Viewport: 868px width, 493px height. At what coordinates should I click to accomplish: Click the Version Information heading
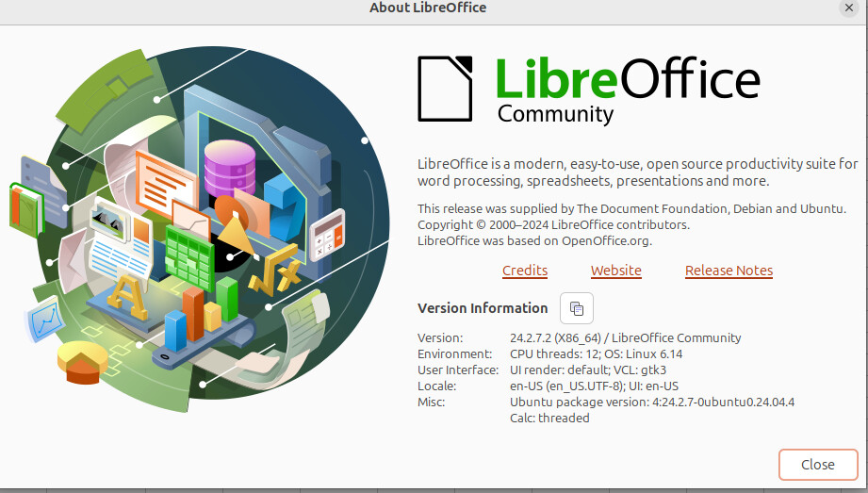pyautogui.click(x=483, y=308)
